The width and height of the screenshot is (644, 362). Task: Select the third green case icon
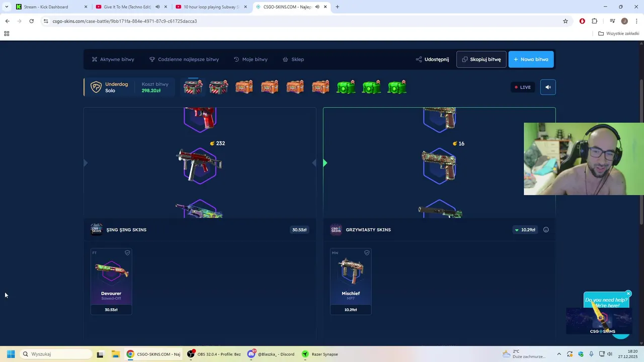click(397, 87)
